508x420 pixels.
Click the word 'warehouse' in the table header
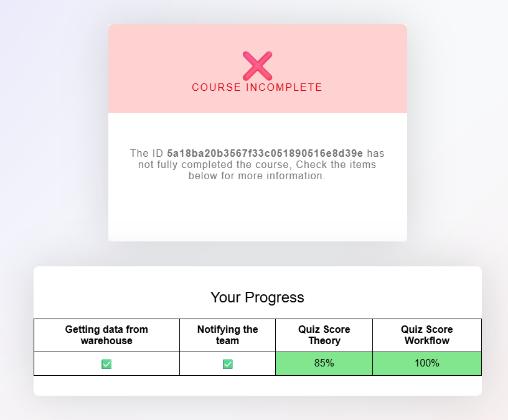[106, 340]
